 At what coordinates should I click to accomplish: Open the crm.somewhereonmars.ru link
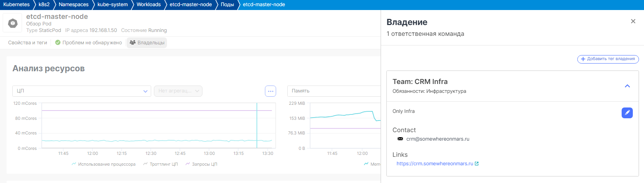435,164
